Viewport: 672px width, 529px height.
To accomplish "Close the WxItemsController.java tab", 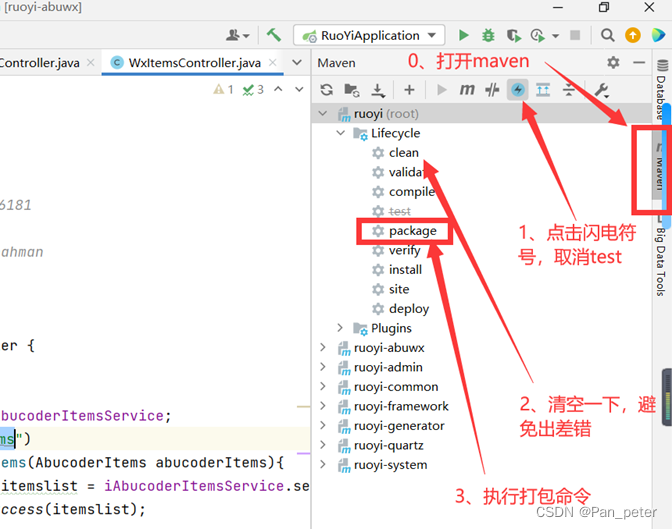I will tap(273, 63).
